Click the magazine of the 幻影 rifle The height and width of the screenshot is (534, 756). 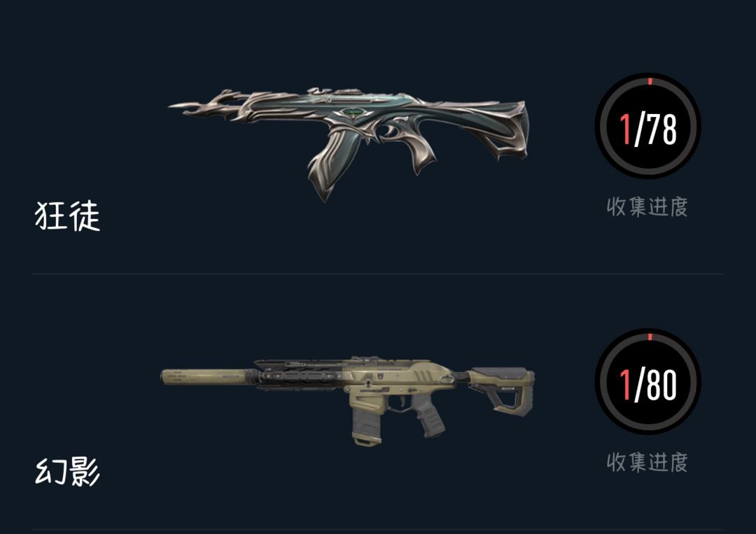pos(366,426)
